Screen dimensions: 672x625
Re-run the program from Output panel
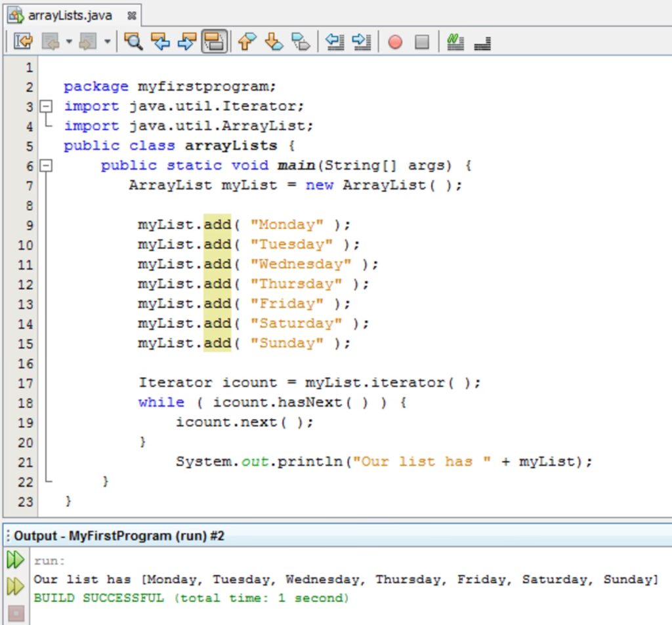tap(15, 561)
